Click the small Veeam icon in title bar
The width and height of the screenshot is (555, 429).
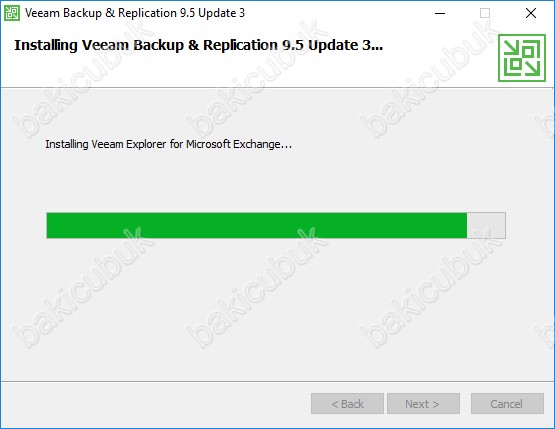(x=12, y=13)
